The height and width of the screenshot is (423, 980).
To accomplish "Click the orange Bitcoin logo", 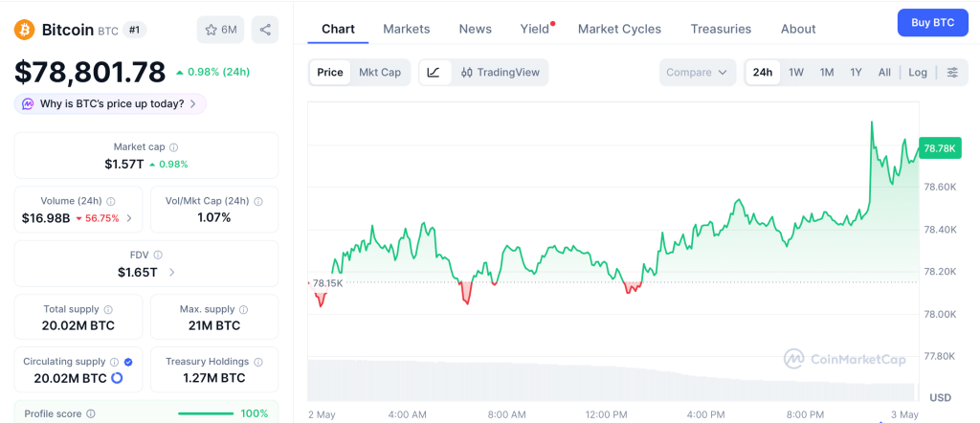I will (24, 30).
